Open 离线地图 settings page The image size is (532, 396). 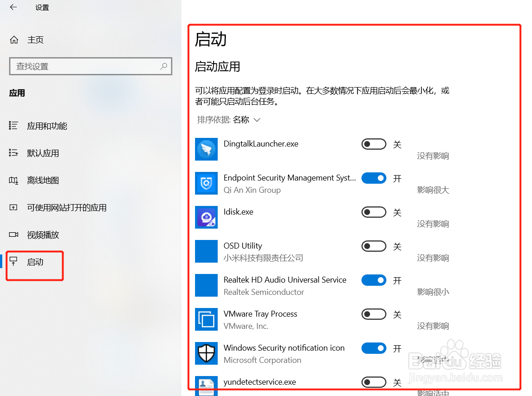(43, 180)
